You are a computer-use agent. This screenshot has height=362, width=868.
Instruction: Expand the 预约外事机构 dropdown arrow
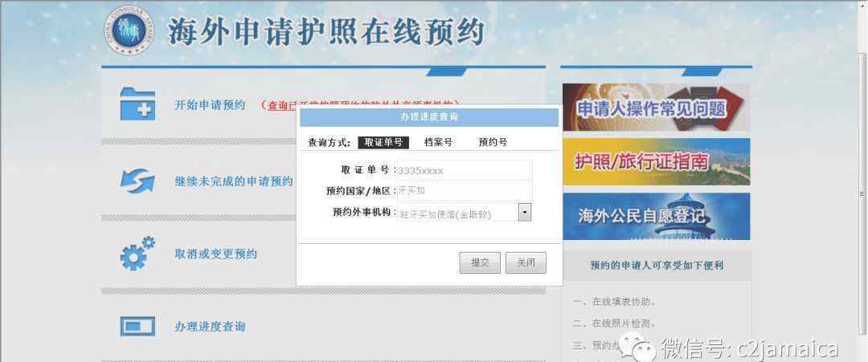[525, 212]
